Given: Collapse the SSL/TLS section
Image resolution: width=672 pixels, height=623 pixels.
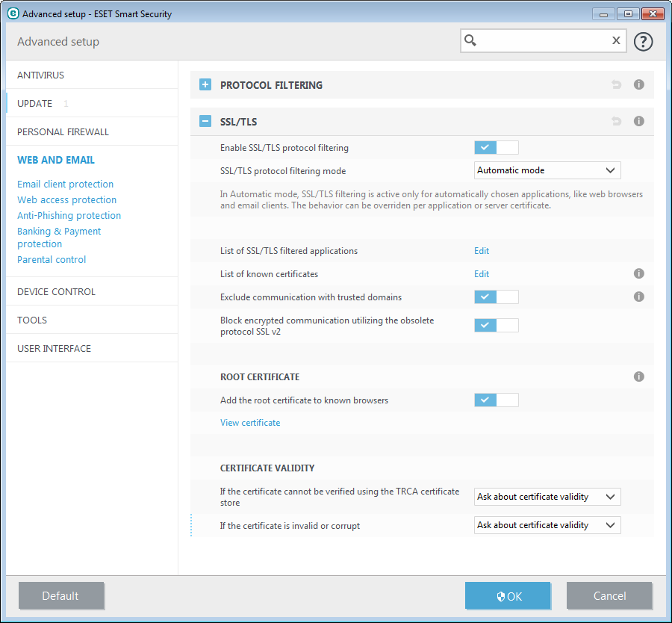Looking at the screenshot, I should [x=205, y=121].
